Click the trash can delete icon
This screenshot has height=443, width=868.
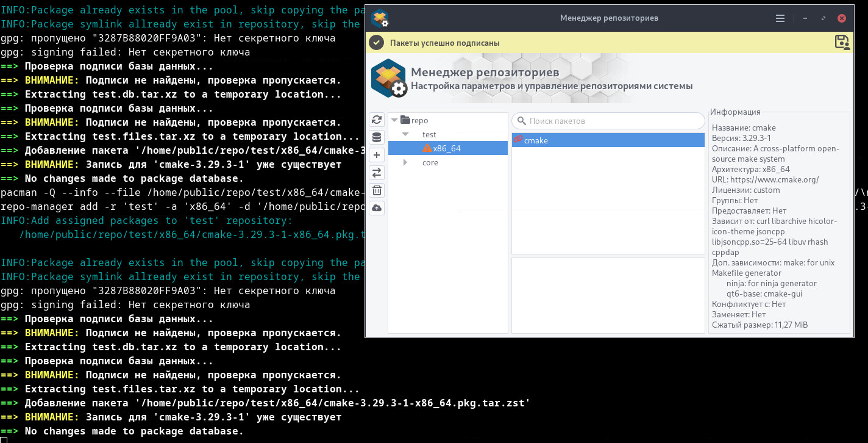377,190
